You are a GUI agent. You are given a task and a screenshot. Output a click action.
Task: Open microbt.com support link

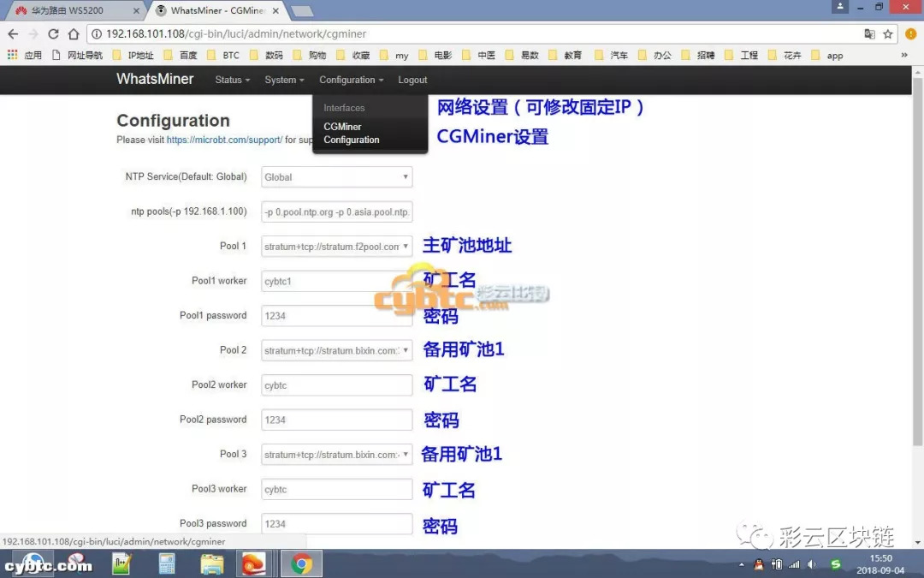click(x=224, y=140)
